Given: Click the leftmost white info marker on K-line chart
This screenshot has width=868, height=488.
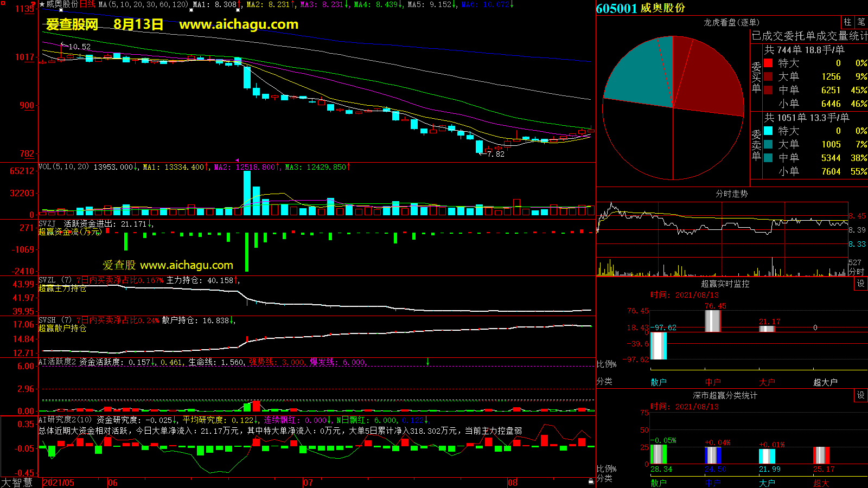Looking at the screenshot, I should click(61, 10).
